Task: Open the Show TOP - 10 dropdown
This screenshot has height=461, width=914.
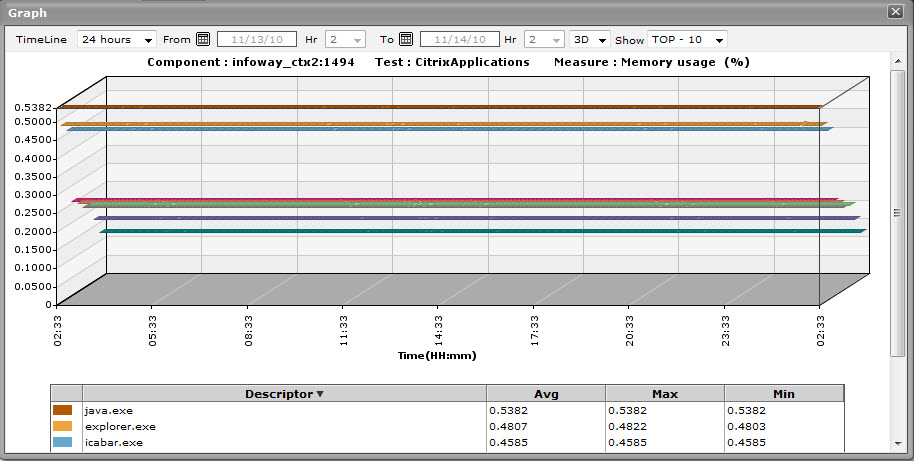Action: pyautogui.click(x=687, y=40)
